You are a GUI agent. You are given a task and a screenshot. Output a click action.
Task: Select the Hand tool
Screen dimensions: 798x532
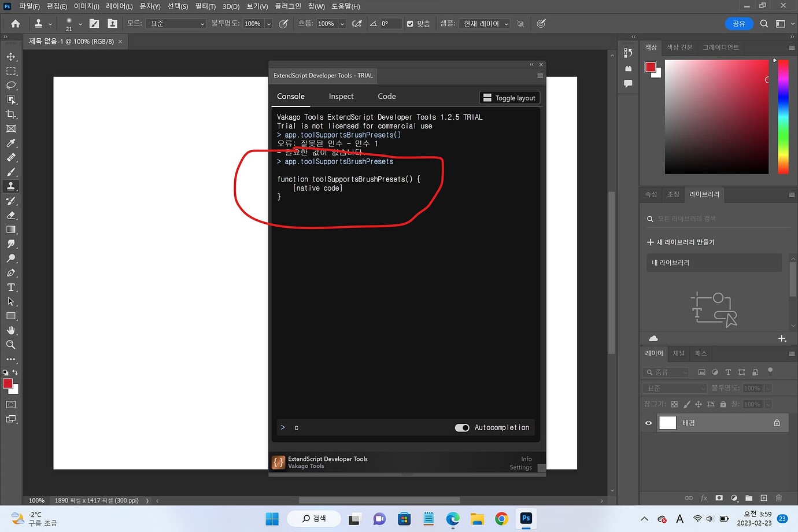(x=10, y=331)
